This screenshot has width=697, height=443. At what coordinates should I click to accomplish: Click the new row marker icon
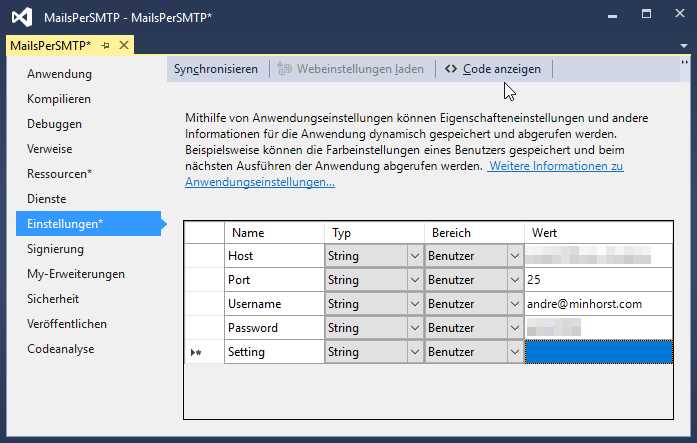196,352
